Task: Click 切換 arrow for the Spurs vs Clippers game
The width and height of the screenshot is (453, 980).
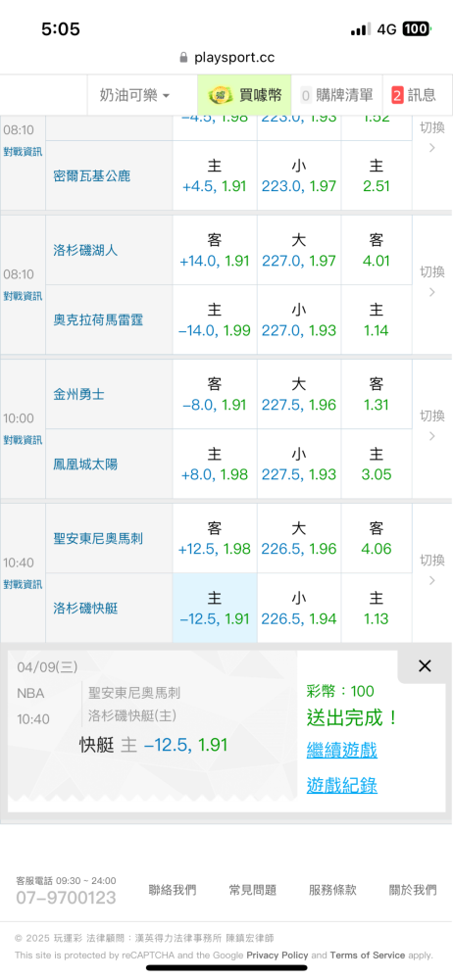Action: [x=431, y=570]
